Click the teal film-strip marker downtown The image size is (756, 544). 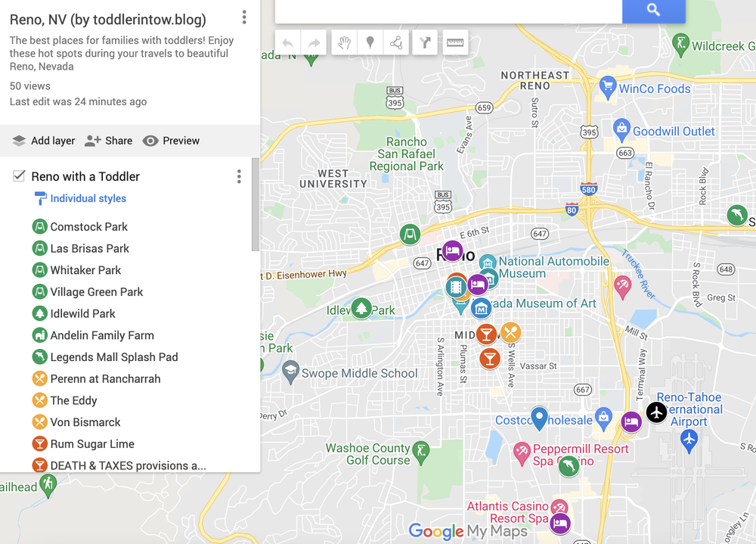(x=456, y=288)
